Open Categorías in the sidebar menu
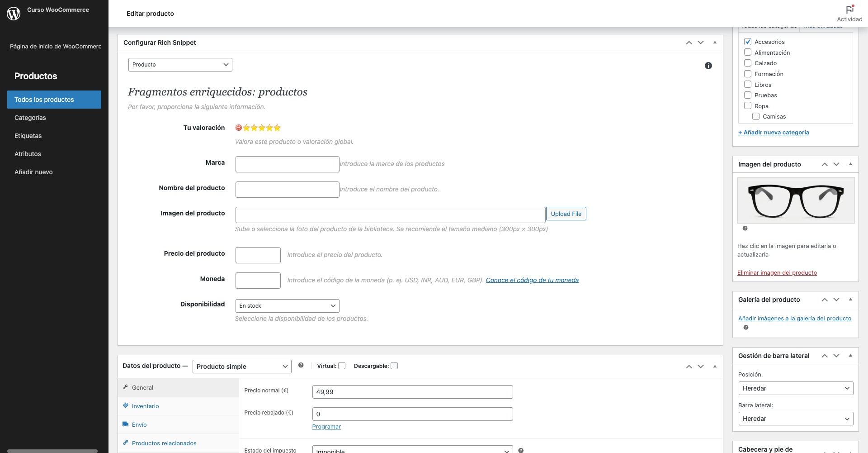Screen dimensions: 868x453 point(30,118)
